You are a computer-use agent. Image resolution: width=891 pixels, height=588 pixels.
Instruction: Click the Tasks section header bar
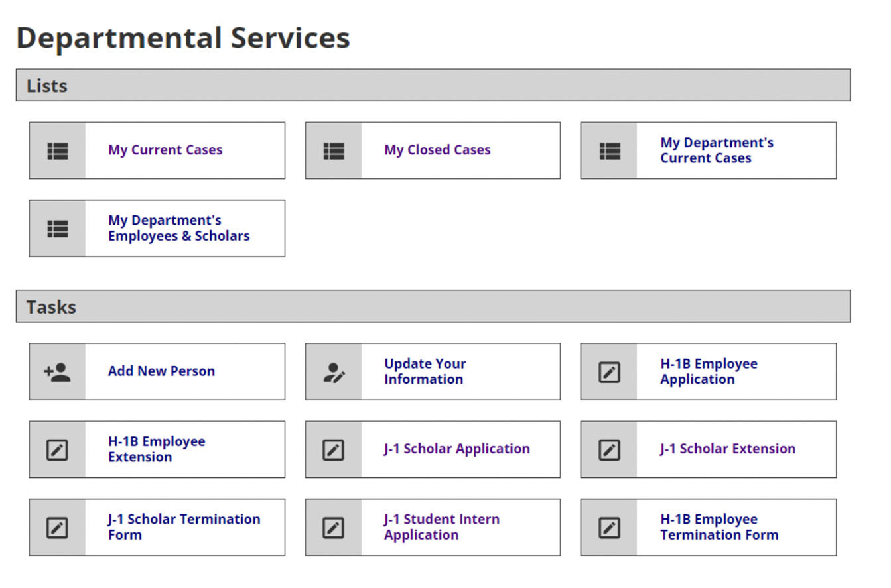(x=433, y=307)
